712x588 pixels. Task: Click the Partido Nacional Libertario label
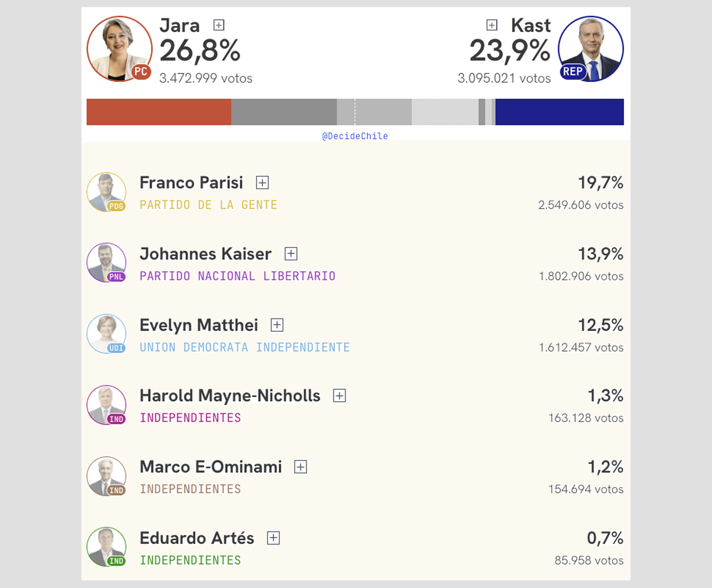click(237, 276)
